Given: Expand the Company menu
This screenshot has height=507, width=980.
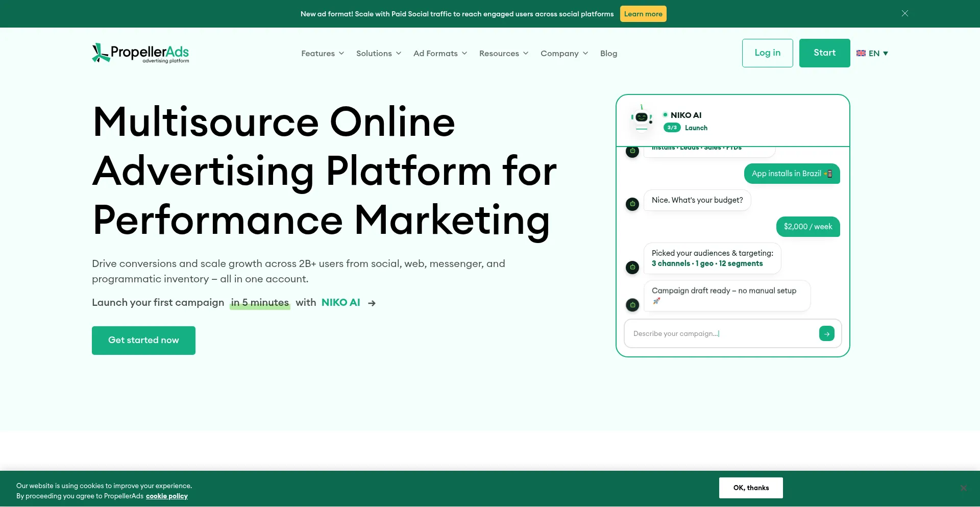Looking at the screenshot, I should click(x=565, y=54).
